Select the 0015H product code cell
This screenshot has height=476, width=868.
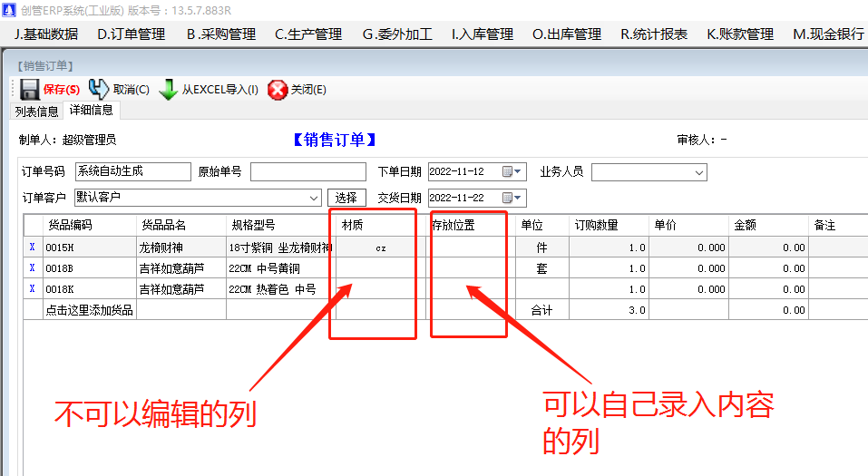click(x=90, y=248)
